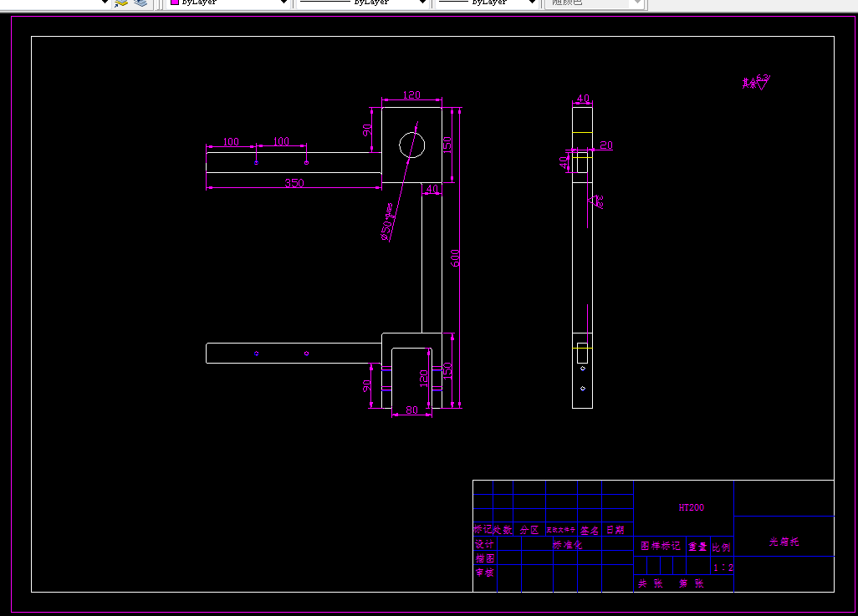Image resolution: width=858 pixels, height=616 pixels.
Task: Select the 其余 6.3 roughness note
Action: (756, 82)
